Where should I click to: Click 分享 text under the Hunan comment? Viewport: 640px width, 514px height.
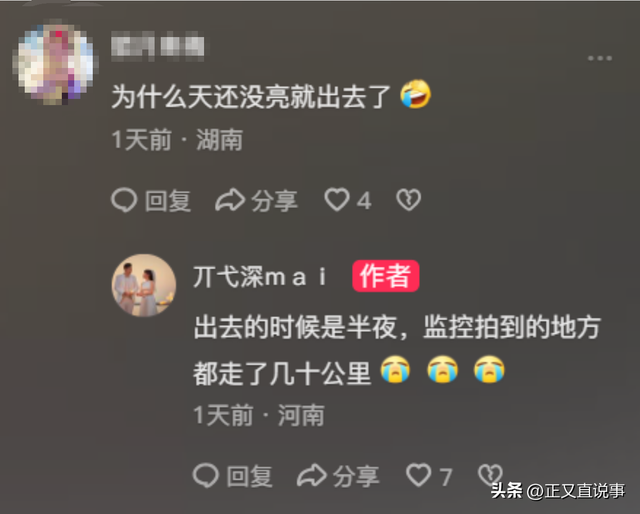click(274, 201)
